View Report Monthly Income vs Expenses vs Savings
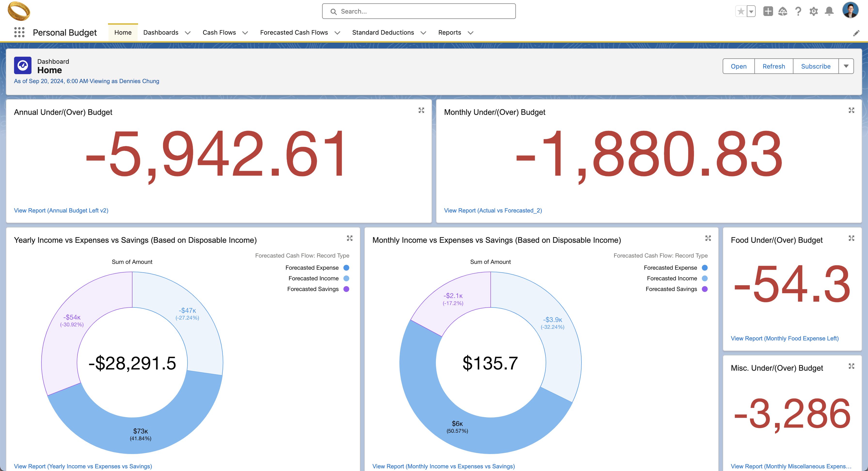The image size is (868, 471). point(443,466)
